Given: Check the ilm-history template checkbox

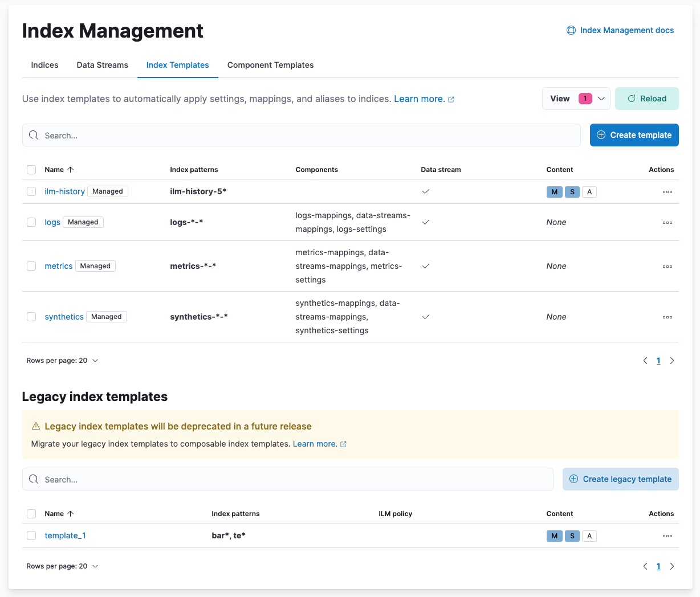Looking at the screenshot, I should tap(31, 191).
